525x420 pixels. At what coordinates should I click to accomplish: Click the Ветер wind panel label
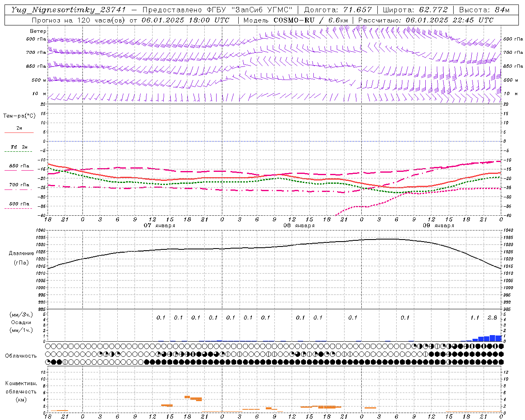38,31
